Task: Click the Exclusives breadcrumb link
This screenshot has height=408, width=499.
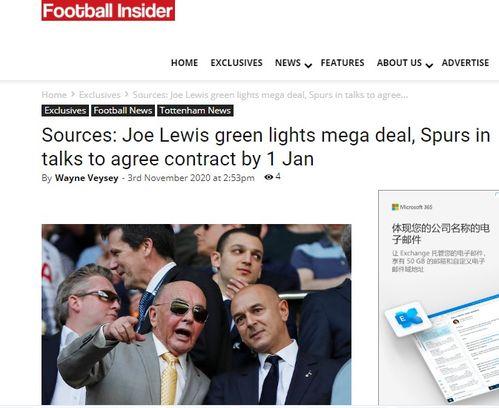Action: (99, 95)
